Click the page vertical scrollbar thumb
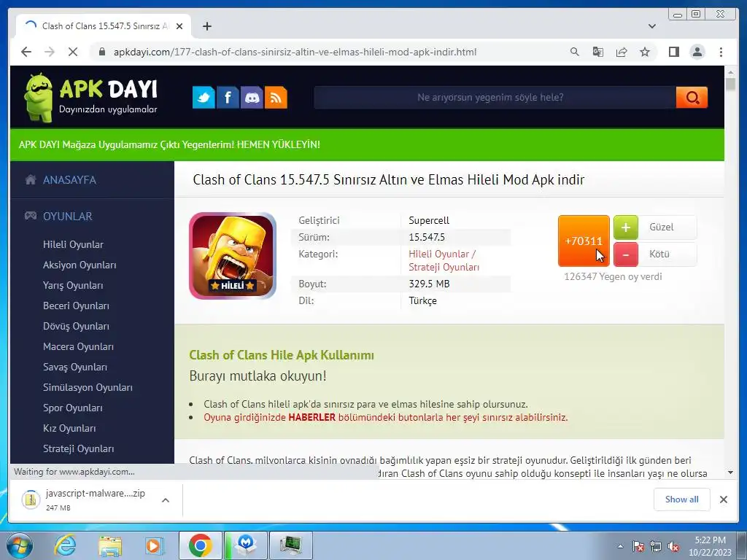The height and width of the screenshot is (560, 747). pos(730,84)
